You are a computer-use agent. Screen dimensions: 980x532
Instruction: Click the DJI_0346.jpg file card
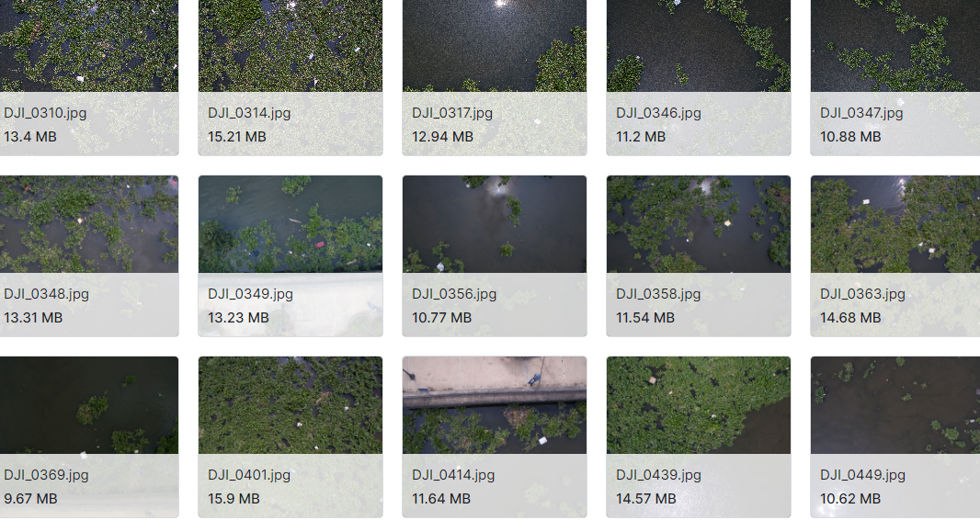coord(698,77)
